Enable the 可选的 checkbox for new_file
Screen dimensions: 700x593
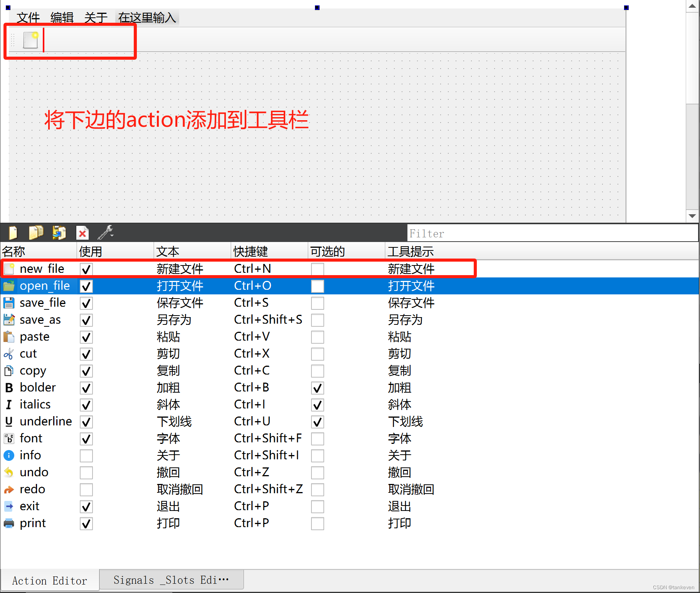point(317,269)
